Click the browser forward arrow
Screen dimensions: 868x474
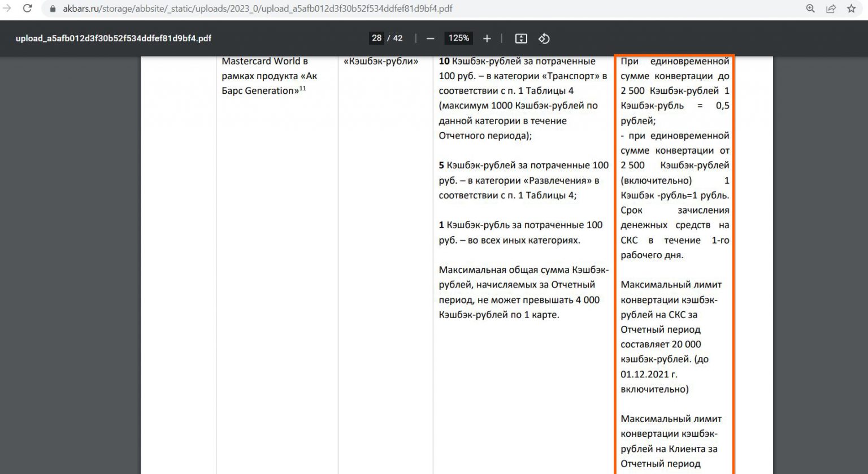click(x=7, y=8)
